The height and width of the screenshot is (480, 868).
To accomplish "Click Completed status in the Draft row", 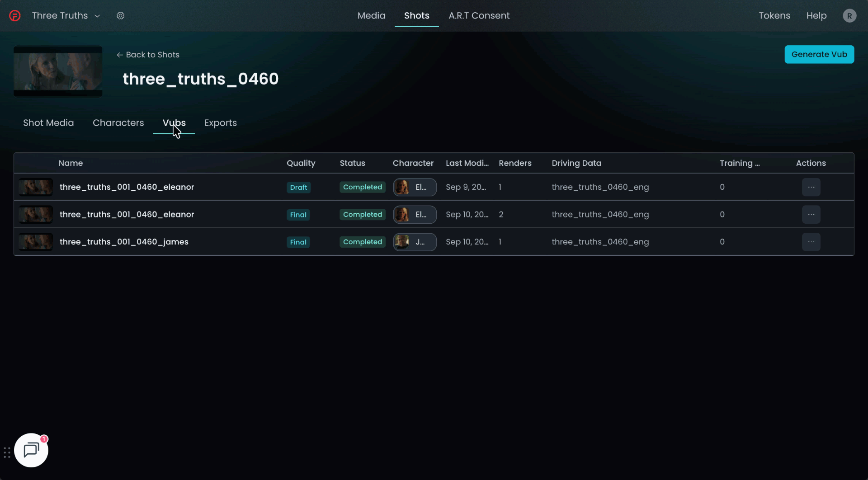I will pyautogui.click(x=363, y=187).
